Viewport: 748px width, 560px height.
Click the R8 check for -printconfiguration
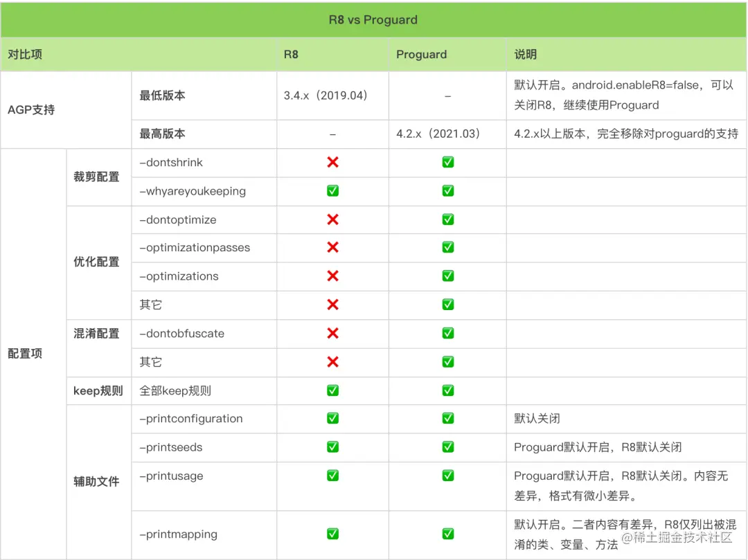coord(333,418)
